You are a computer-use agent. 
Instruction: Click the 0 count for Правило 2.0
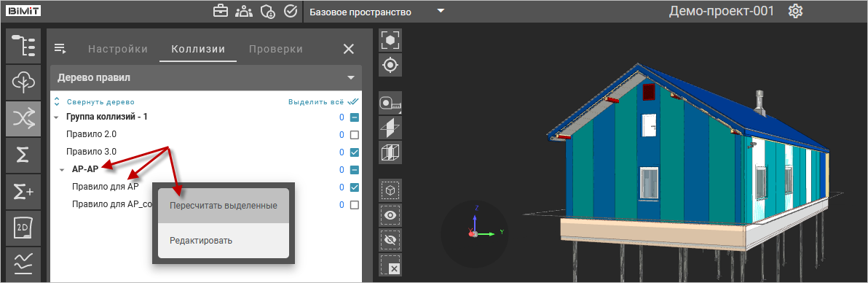342,135
